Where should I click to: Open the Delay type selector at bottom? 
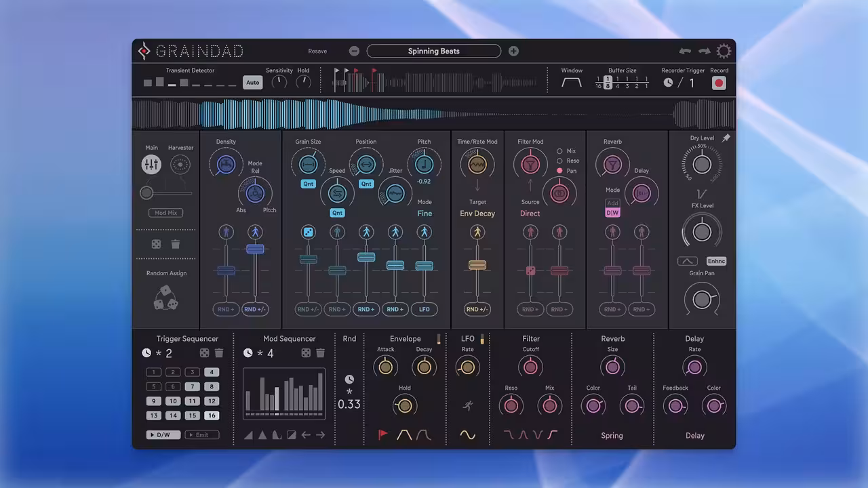coord(695,436)
